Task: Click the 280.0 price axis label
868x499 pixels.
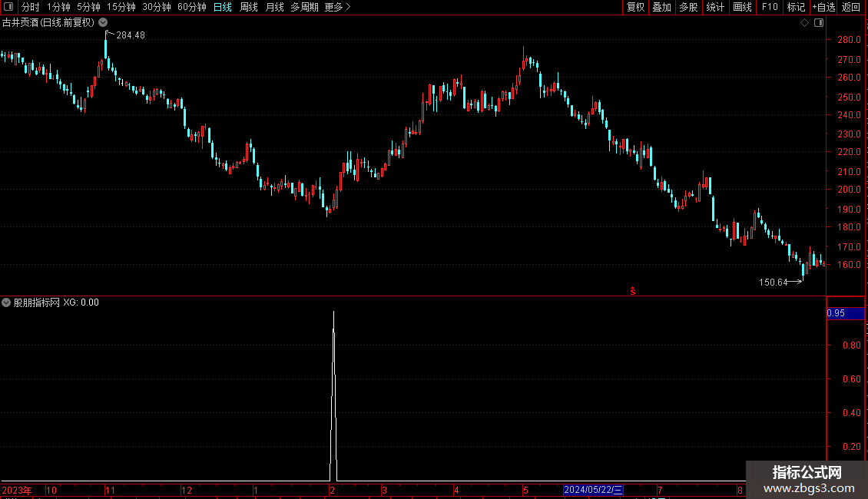Action: 849,40
